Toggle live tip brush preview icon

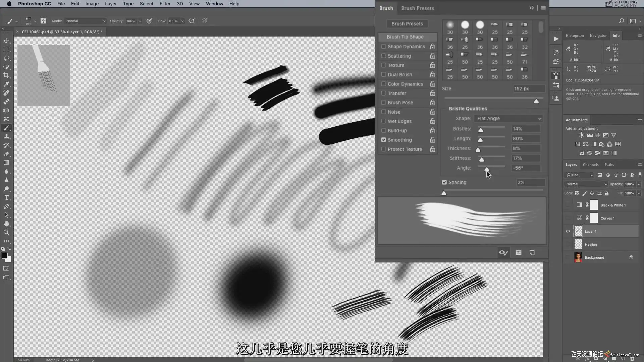[x=503, y=253]
